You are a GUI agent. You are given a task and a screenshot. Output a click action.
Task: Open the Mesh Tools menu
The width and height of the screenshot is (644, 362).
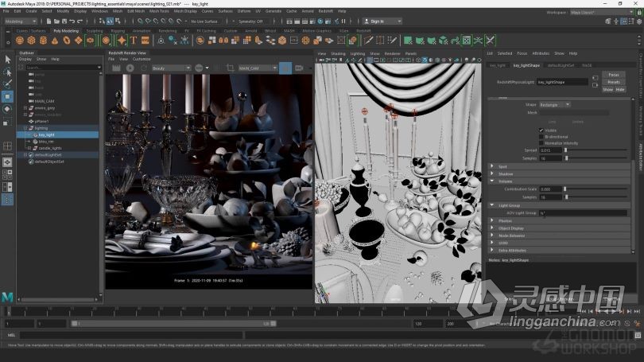tap(159, 11)
